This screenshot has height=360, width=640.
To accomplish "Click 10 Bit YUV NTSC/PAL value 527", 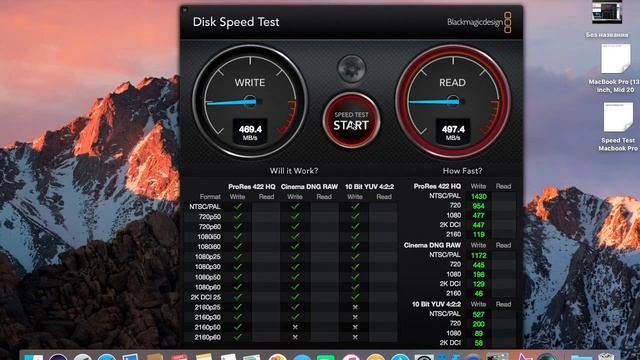I will coord(479,315).
